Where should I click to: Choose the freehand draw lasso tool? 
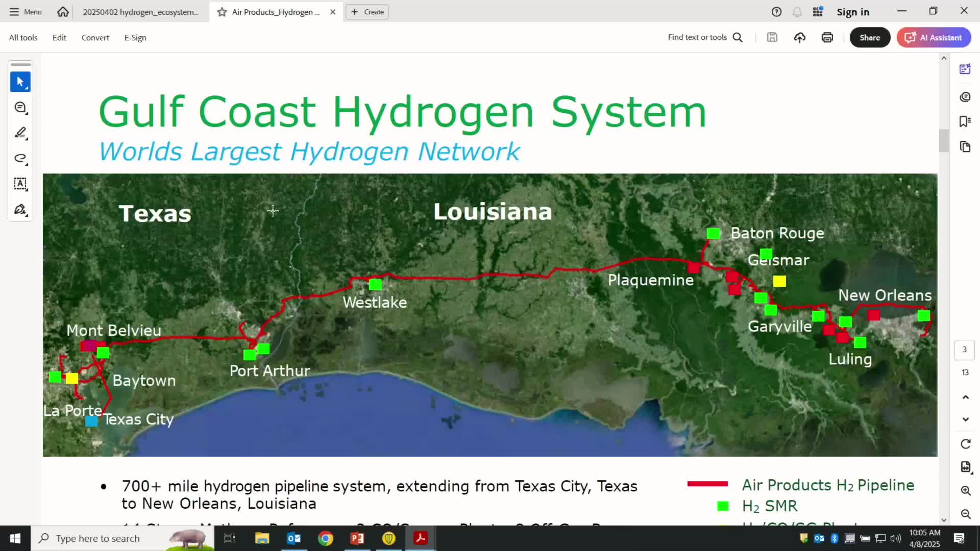pyautogui.click(x=20, y=158)
